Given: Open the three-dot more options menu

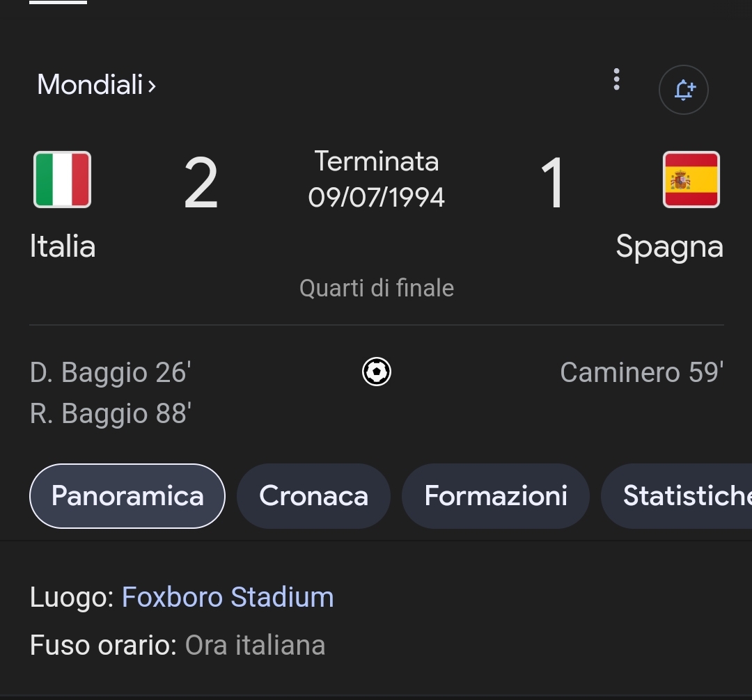Looking at the screenshot, I should click(x=616, y=80).
